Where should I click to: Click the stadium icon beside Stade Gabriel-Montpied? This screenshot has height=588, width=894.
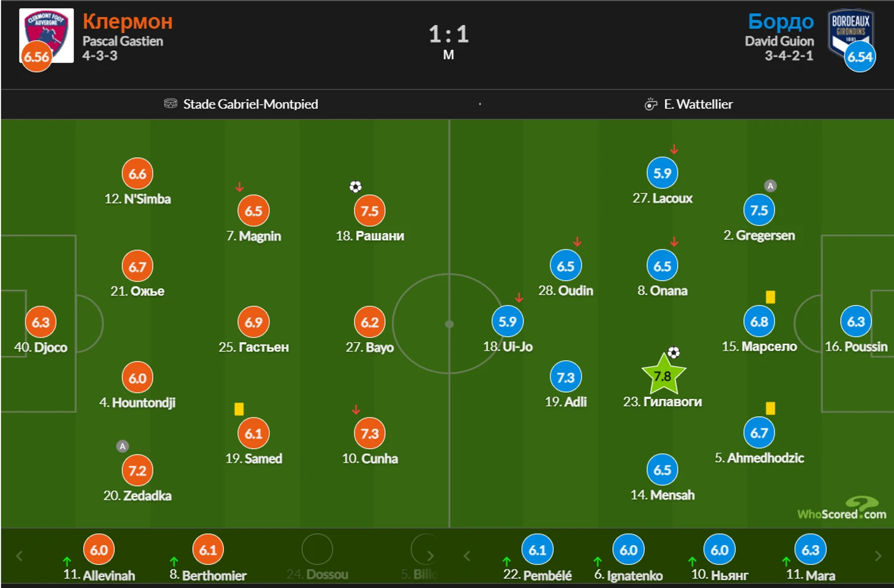[170, 104]
